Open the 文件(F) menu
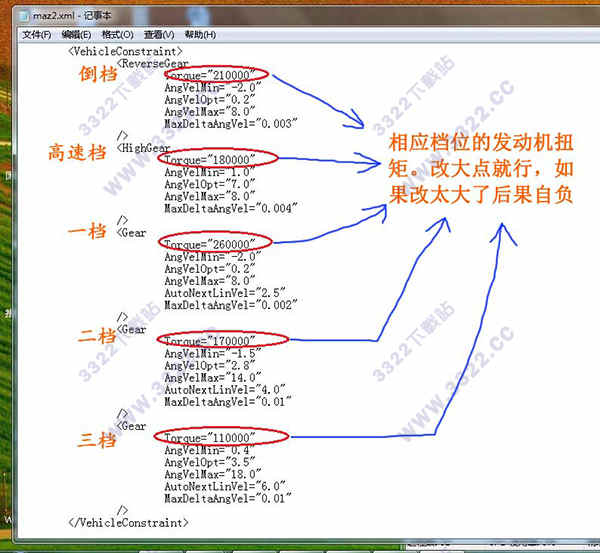The image size is (600, 553). [x=37, y=35]
